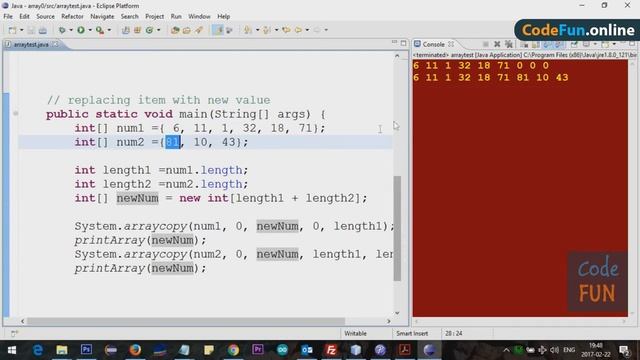Click the Open Type icon
This screenshot has width=640, height=360.
pyautogui.click(x=175, y=30)
